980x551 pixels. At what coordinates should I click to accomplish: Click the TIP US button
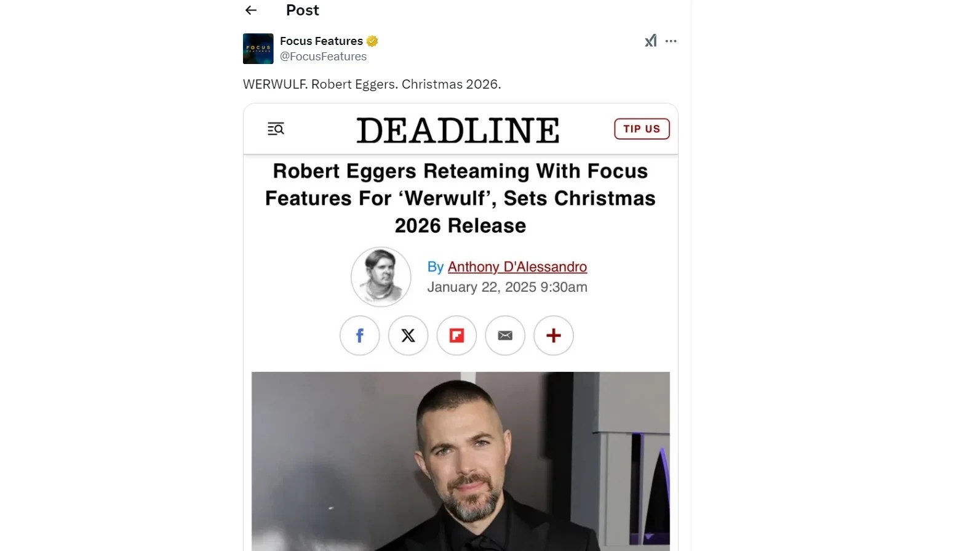642,129
